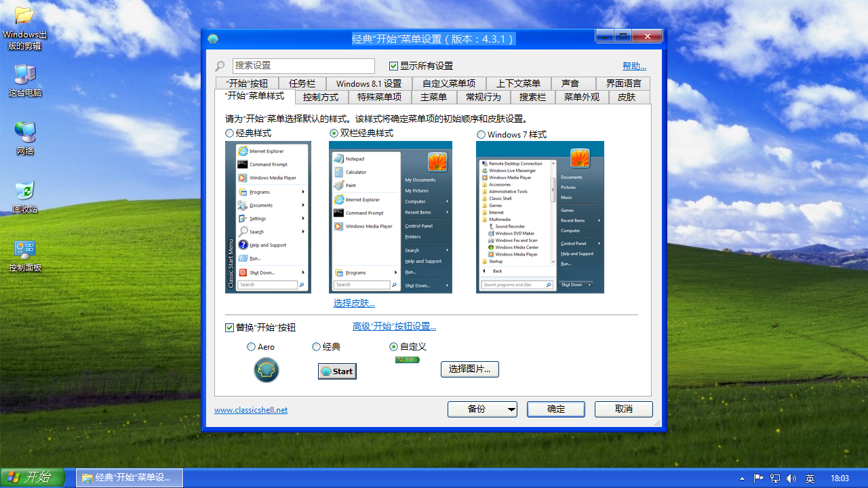Open the 开始 Start button on taskbar
Screen dimensions: 868x488
tap(33, 478)
